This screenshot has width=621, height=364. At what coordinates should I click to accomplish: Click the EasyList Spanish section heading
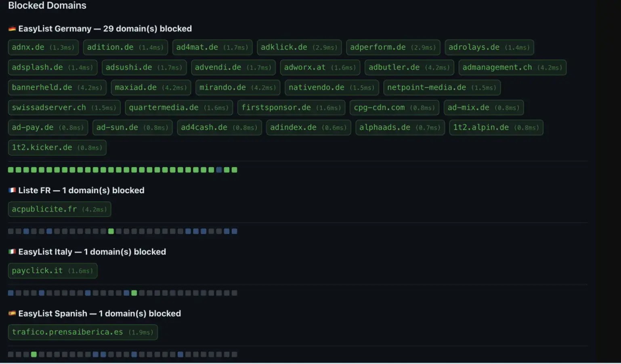pyautogui.click(x=94, y=313)
